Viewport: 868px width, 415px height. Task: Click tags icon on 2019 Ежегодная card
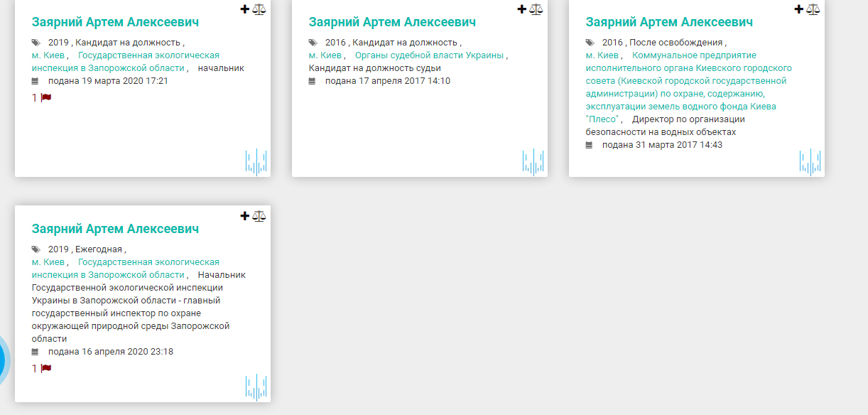coord(36,249)
